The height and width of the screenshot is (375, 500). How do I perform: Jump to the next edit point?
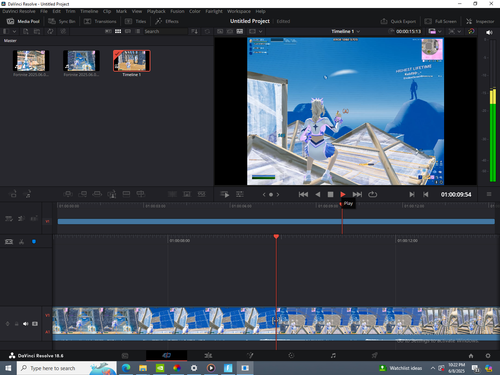pyautogui.click(x=412, y=194)
